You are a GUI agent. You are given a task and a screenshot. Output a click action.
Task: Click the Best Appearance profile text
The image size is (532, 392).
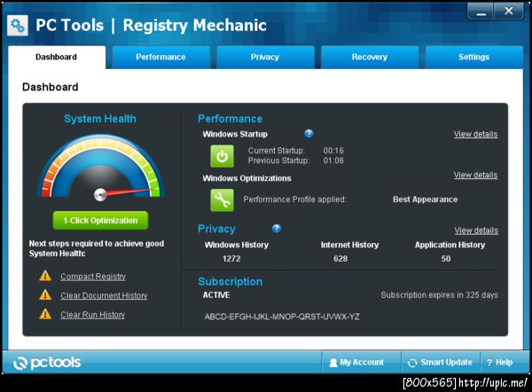pyautogui.click(x=425, y=200)
